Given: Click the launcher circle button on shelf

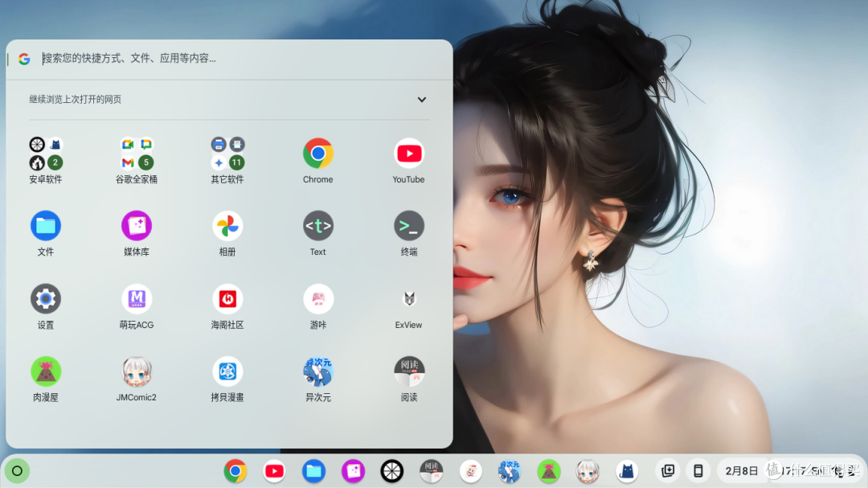Looking at the screenshot, I should 17,471.
